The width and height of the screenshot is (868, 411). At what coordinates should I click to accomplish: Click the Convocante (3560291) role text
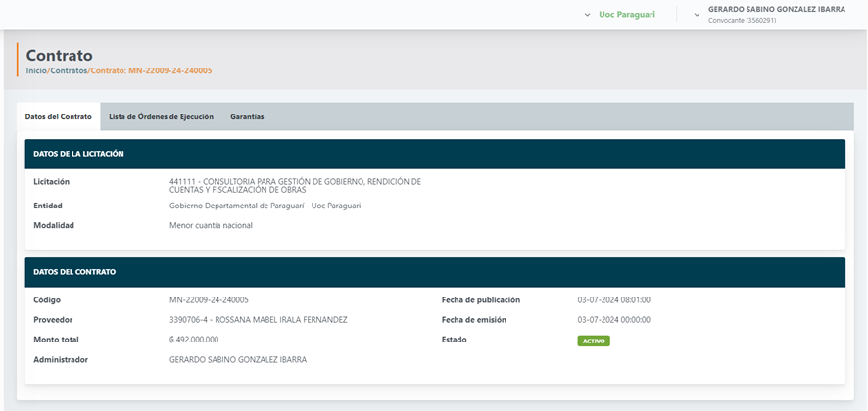tap(742, 21)
